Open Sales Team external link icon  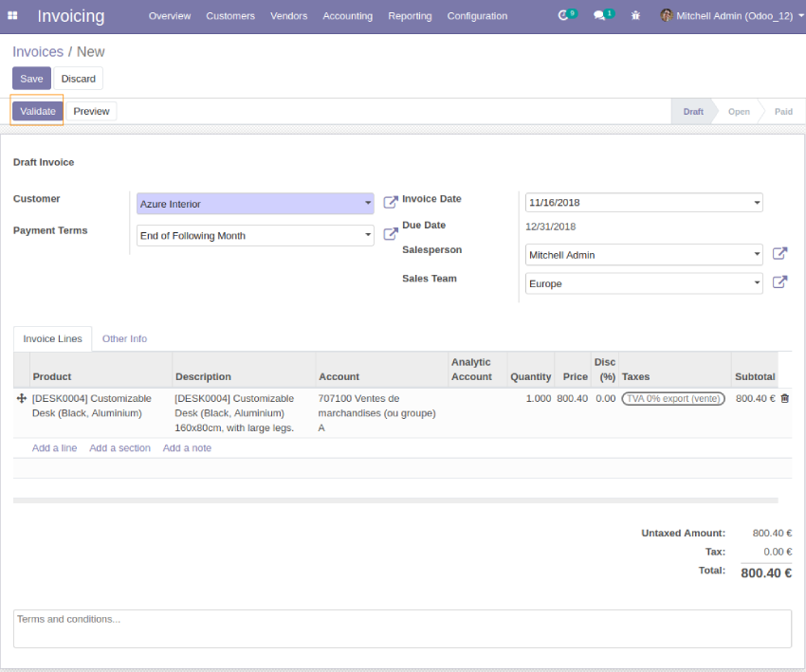(x=779, y=282)
